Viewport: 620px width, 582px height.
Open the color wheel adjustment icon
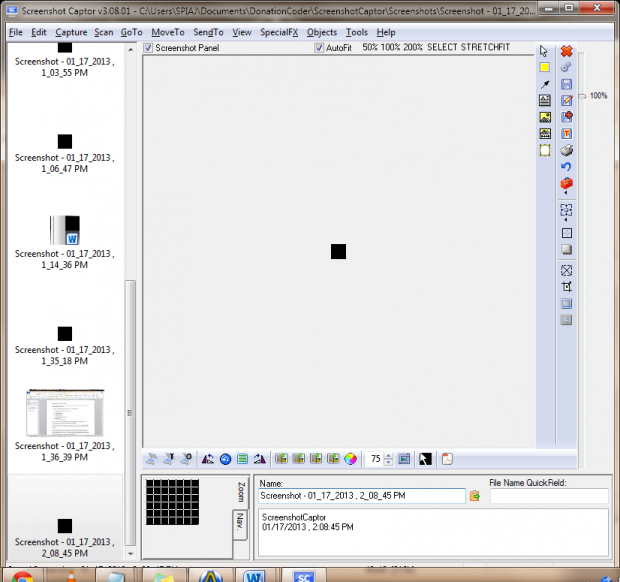(350, 459)
